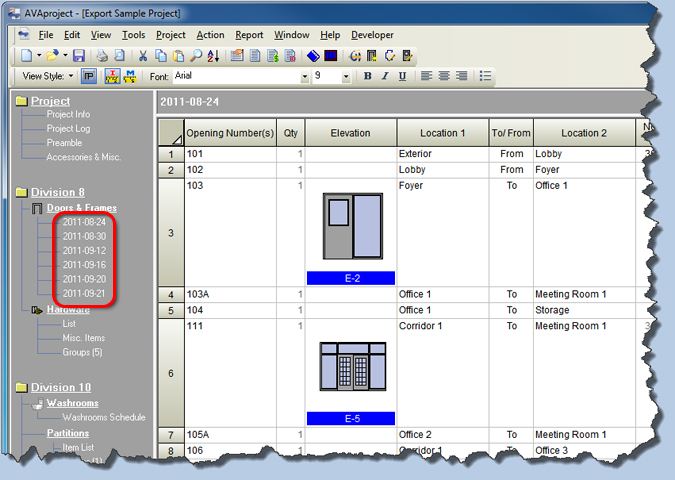Click the Save icon in toolbar
The height and width of the screenshot is (480, 675).
click(79, 56)
